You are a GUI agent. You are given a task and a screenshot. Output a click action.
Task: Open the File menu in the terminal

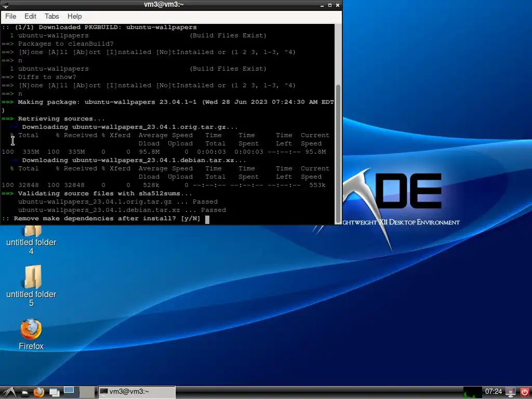pyautogui.click(x=10, y=16)
